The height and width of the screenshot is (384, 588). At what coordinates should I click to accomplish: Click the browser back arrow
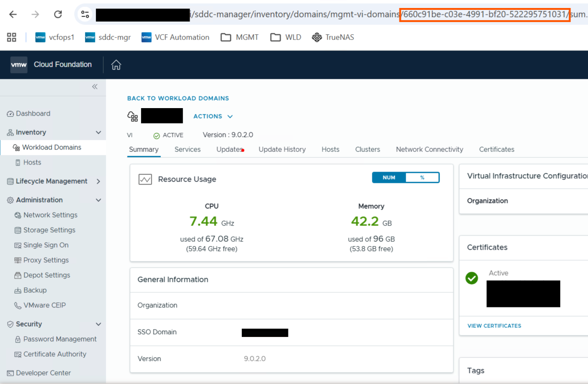tap(13, 14)
